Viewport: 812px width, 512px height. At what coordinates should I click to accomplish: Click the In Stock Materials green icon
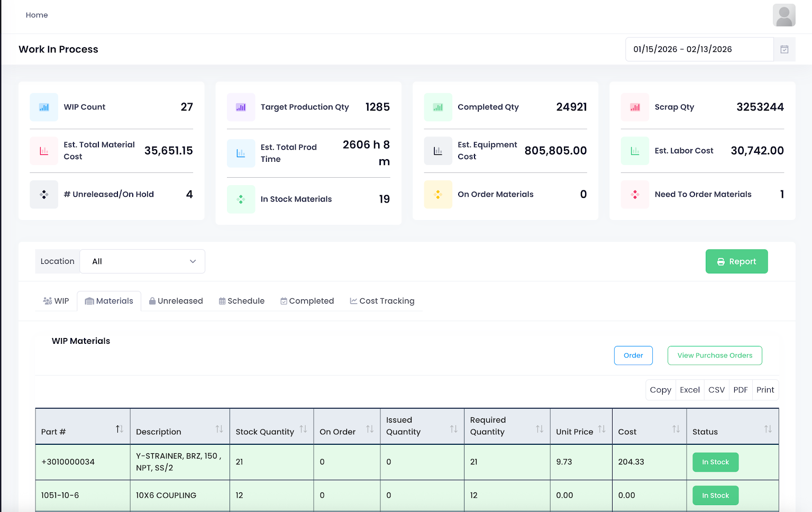click(241, 199)
